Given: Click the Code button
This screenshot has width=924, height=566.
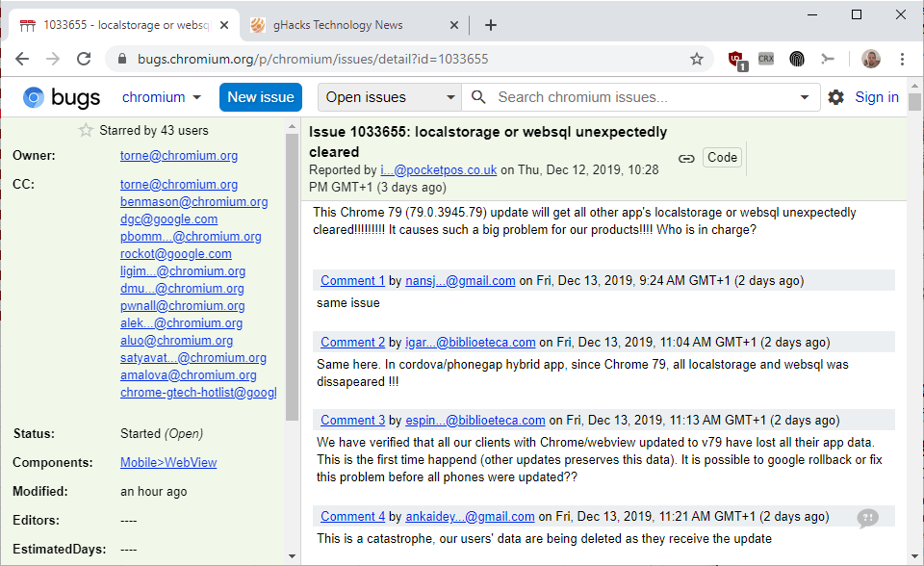Looking at the screenshot, I should (x=722, y=158).
